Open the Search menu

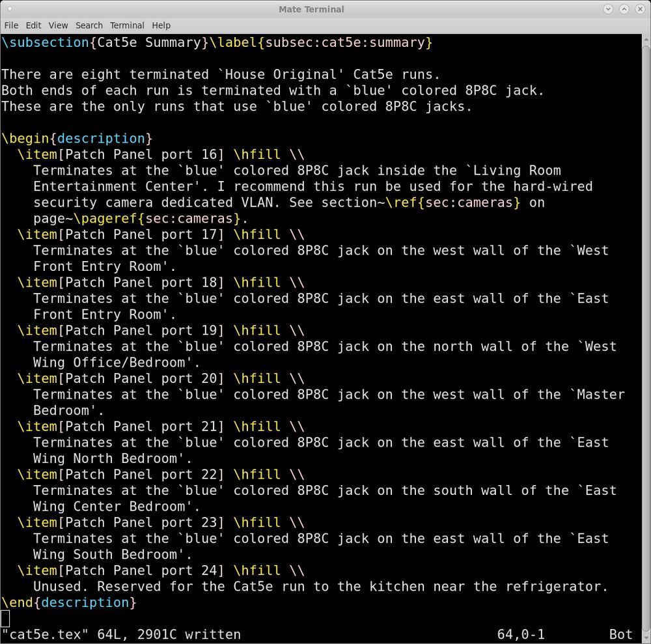[89, 25]
